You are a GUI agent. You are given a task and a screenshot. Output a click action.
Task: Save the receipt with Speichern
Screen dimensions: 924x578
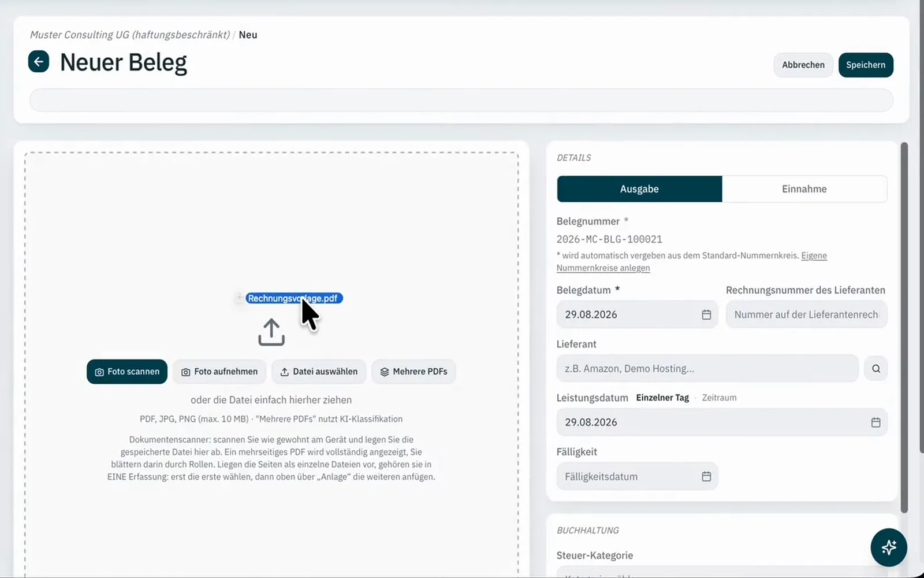coord(866,65)
